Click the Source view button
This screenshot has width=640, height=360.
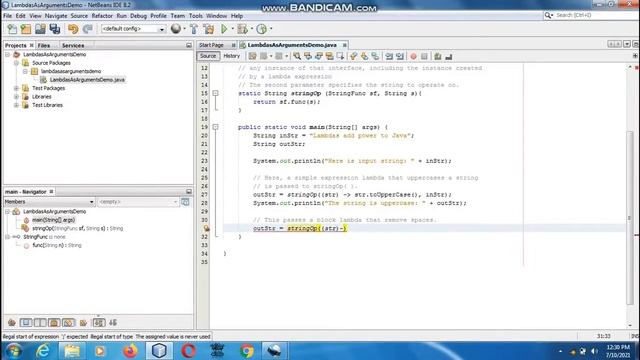click(208, 56)
